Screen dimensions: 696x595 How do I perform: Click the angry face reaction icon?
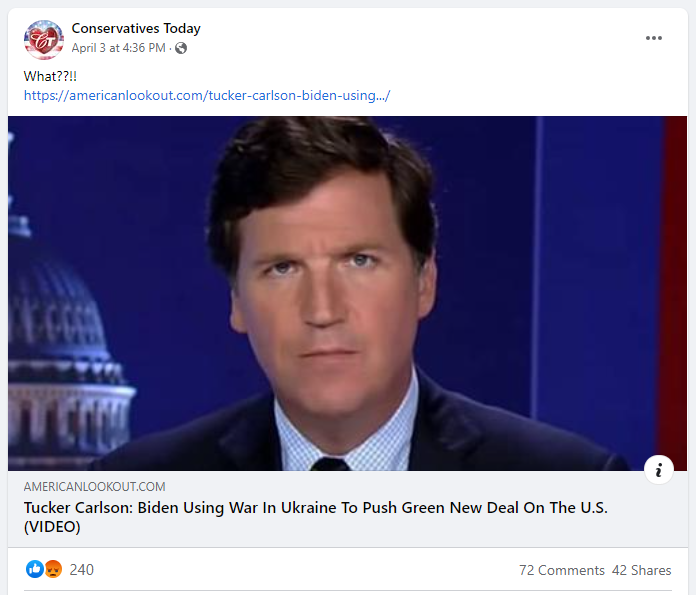click(53, 569)
